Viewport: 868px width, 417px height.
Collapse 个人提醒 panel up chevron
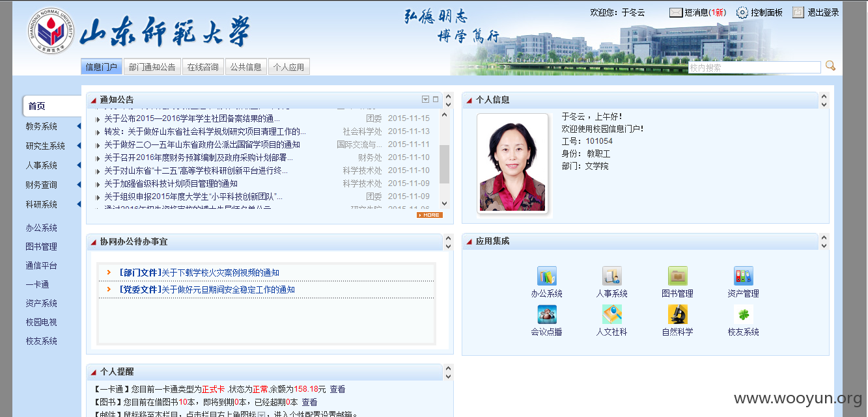[x=448, y=369]
